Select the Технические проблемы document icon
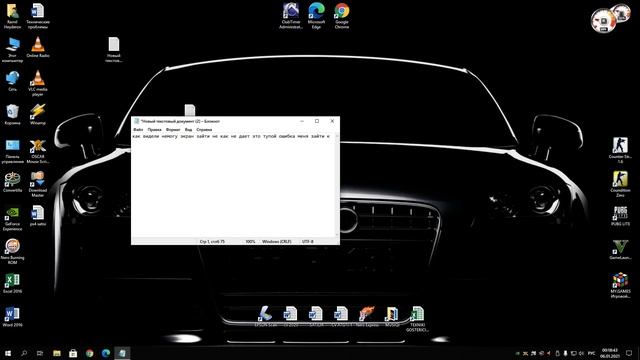 click(x=38, y=16)
